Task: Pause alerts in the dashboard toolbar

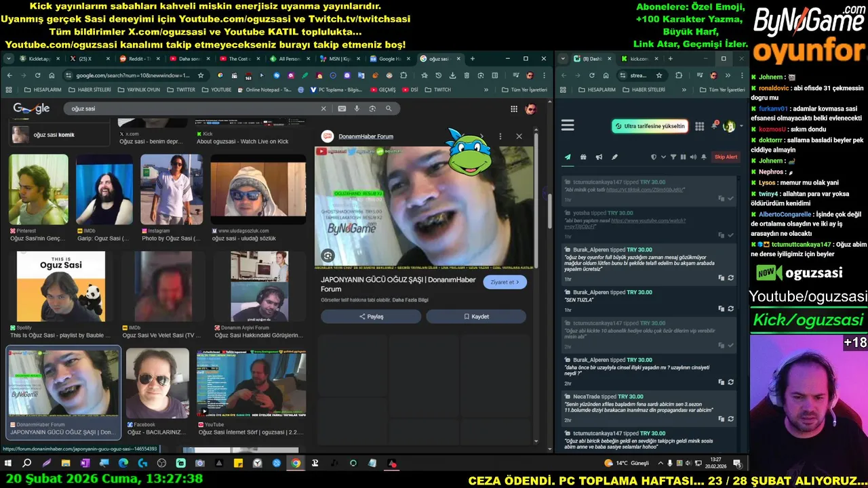Action: pyautogui.click(x=683, y=157)
